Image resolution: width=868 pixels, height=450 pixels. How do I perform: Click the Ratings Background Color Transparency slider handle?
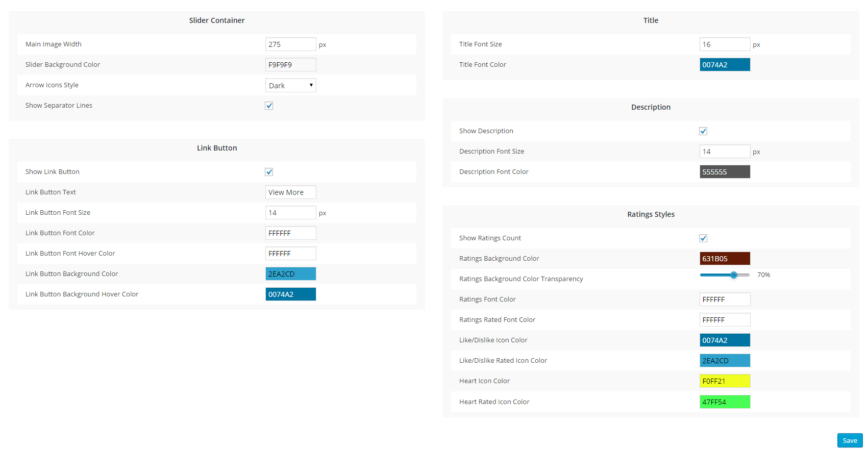pyautogui.click(x=733, y=275)
